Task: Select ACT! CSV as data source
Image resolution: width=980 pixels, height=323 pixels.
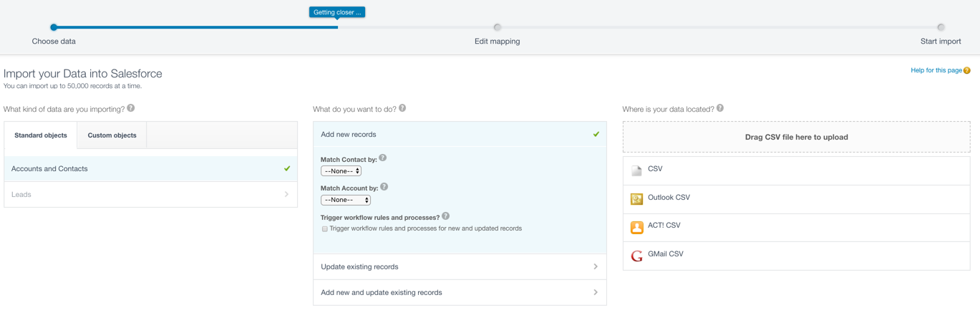Action: 797,228
